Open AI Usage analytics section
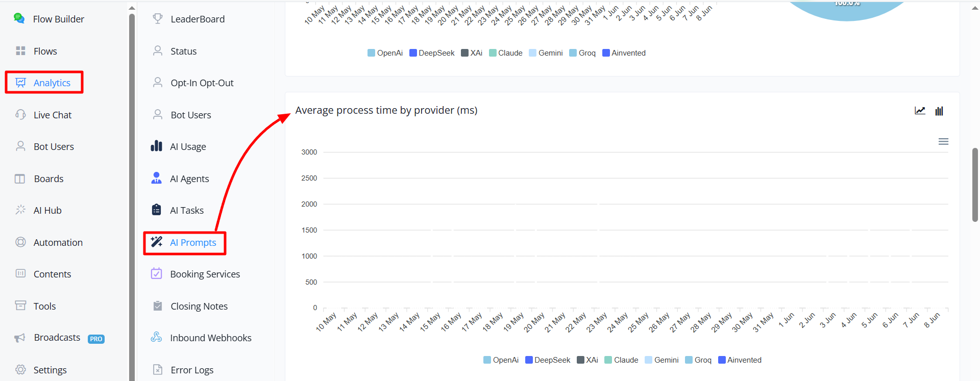 (178, 146)
